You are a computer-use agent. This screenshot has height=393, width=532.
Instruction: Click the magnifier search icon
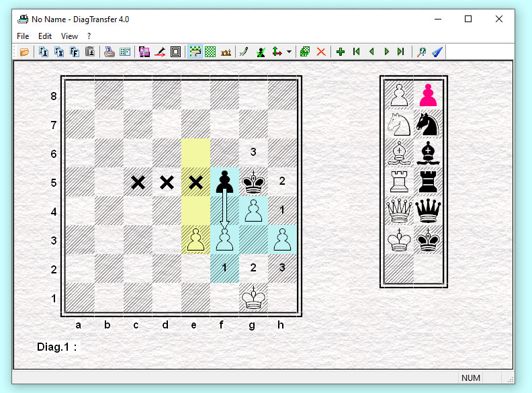422,52
